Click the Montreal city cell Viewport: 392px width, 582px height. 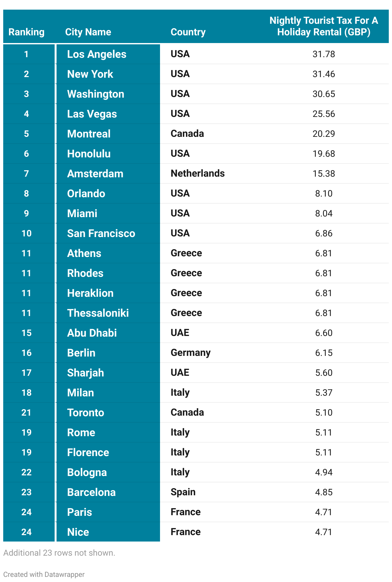89,134
